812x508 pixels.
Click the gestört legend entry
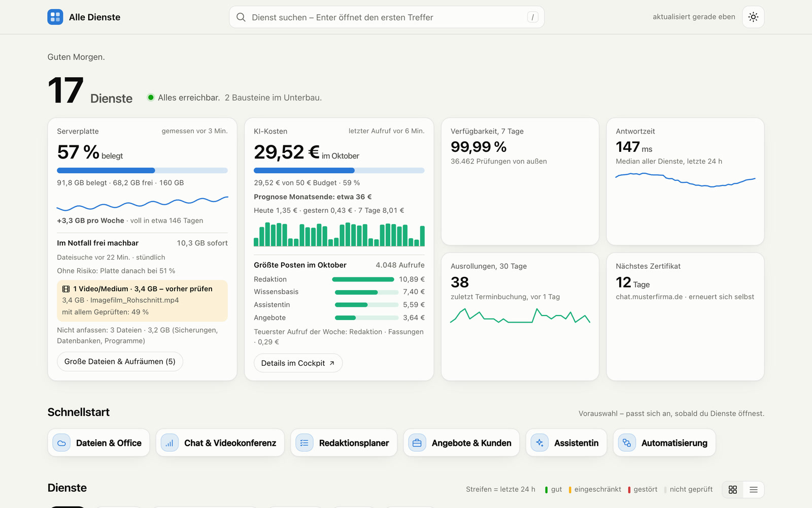point(642,490)
